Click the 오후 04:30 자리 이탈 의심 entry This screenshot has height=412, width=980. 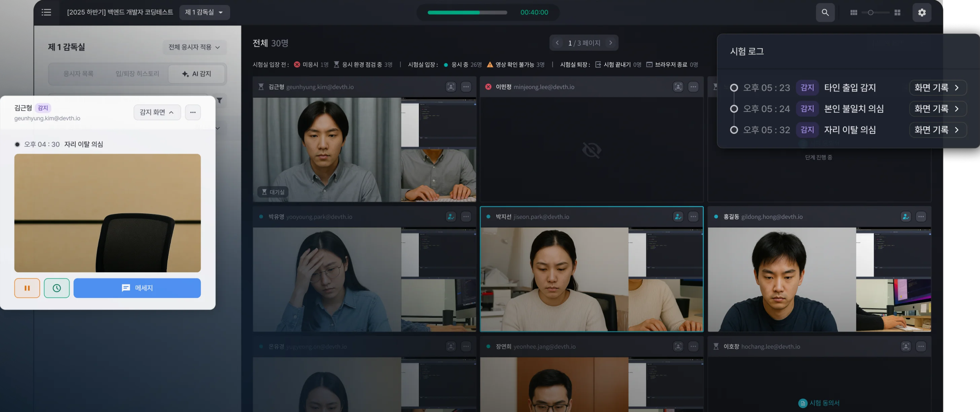(59, 144)
